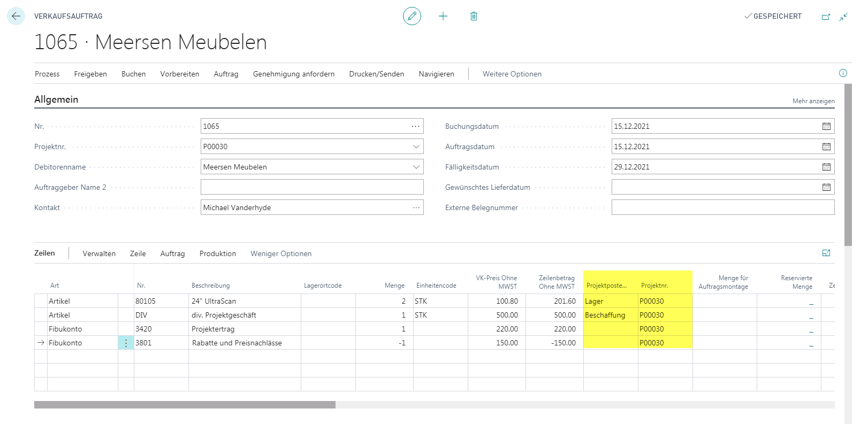The height and width of the screenshot is (424, 868).
Task: Open Verwalten in the Zeilen toolbar
Action: tap(99, 253)
